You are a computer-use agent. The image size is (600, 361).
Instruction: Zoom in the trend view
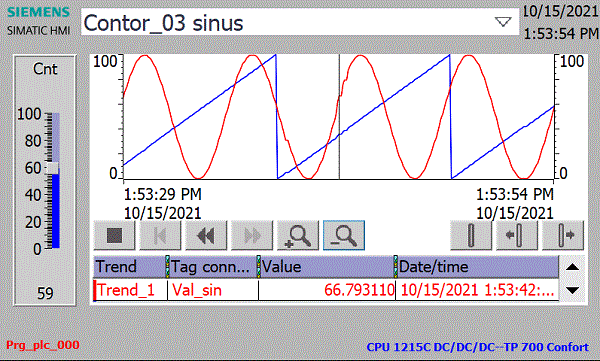coord(298,235)
